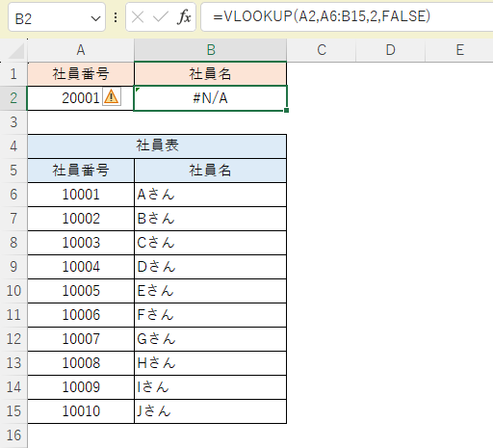
Task: Open the formula bar three-dot handle
Action: point(116,17)
